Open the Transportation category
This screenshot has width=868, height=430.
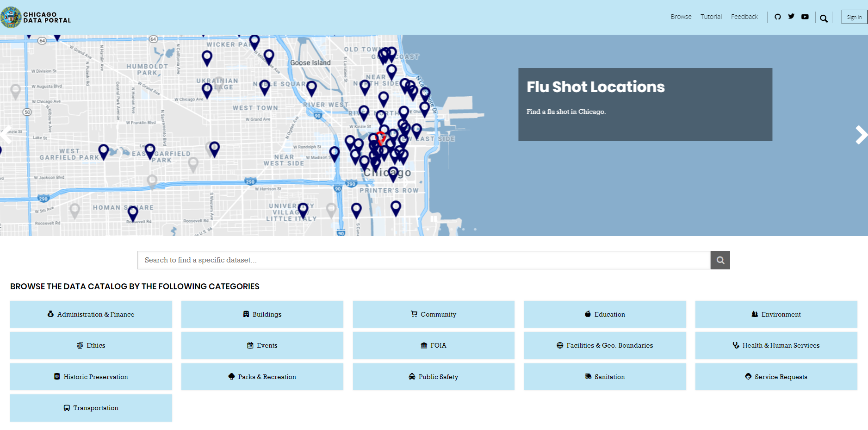pyautogui.click(x=91, y=408)
